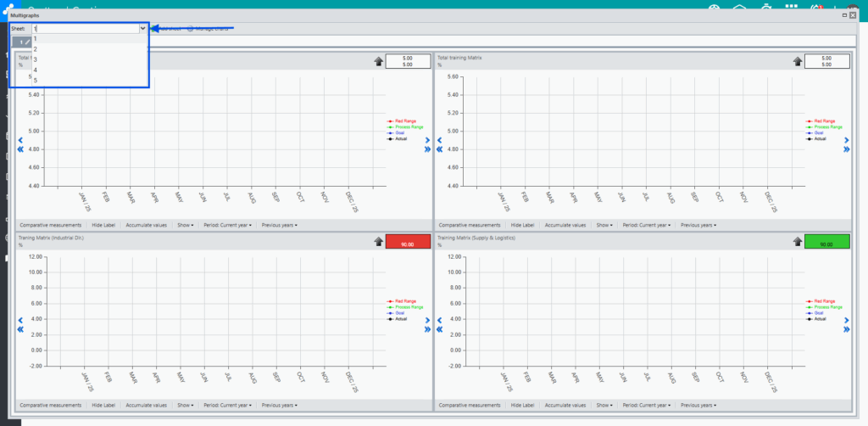Jump to first period on Supply & Logistics chart
This screenshot has width=868, height=426.
(x=440, y=329)
